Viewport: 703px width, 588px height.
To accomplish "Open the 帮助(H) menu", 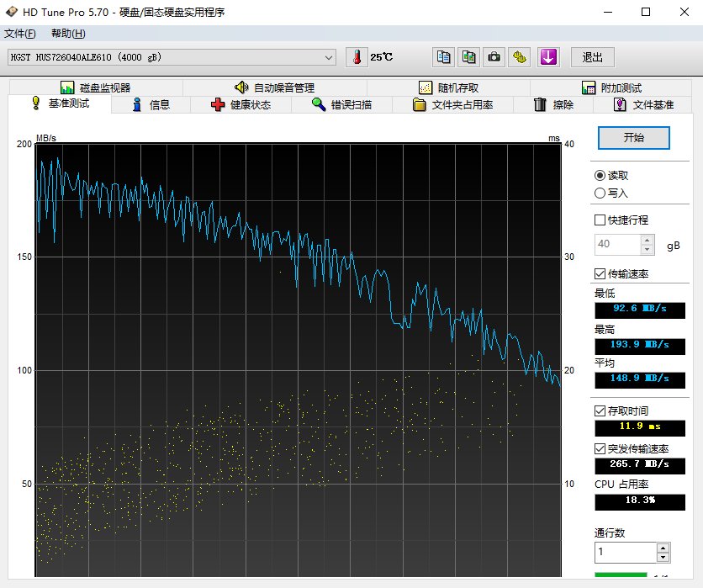I will tap(68, 34).
